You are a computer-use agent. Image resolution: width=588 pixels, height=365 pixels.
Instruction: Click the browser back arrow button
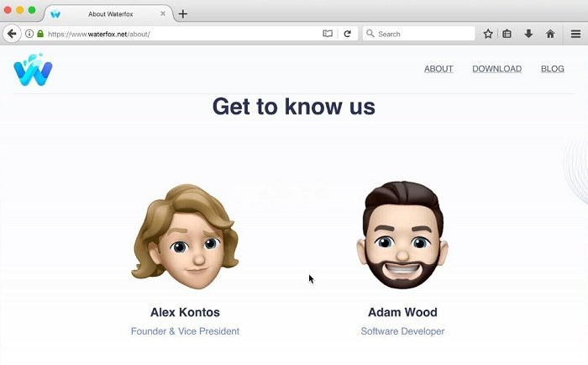click(x=12, y=34)
